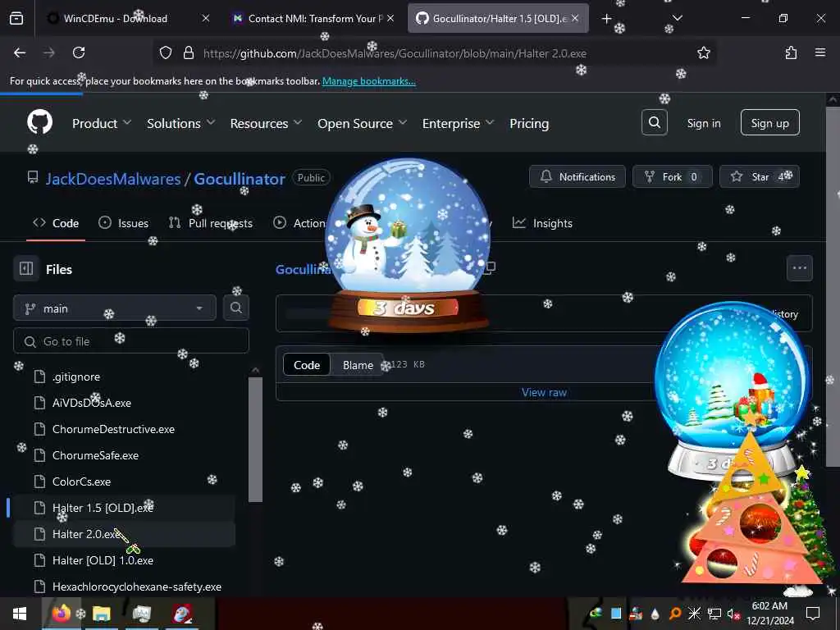
Task: Select the Pull requests tab
Action: [x=211, y=223]
